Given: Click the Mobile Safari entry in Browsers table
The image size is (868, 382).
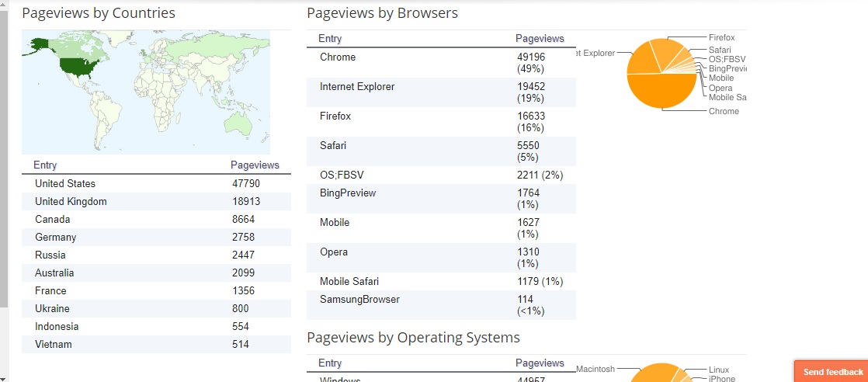Looking at the screenshot, I should pos(349,281).
